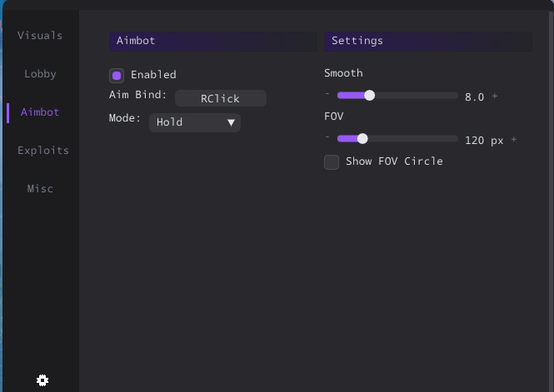This screenshot has height=392, width=554.
Task: Switch to the Visuals tab
Action: pos(40,36)
